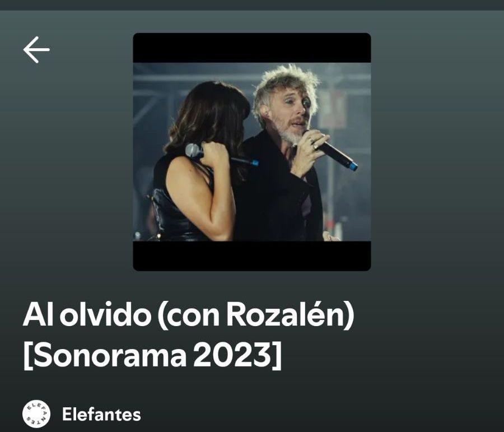Go to the Elefantes artist page
Screen dimensions: 504x432
click(x=101, y=414)
